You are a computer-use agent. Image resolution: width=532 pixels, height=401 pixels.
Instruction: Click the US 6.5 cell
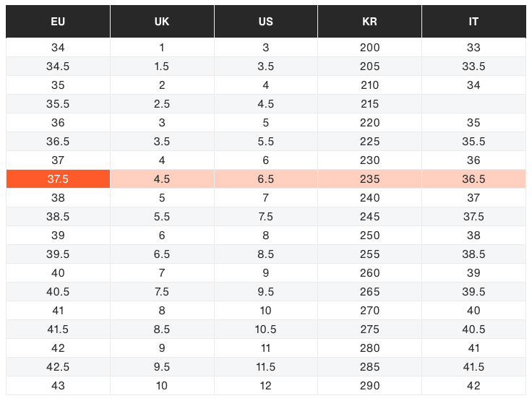pyautogui.click(x=266, y=178)
